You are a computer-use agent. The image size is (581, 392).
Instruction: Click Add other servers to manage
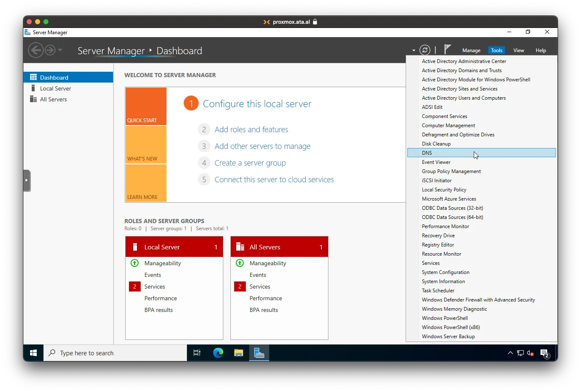[x=263, y=146]
